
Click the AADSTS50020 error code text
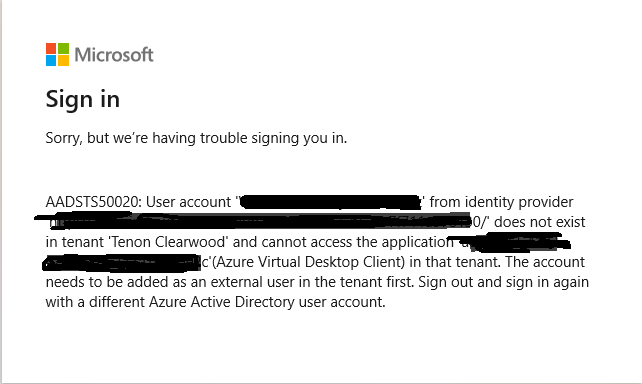click(92, 202)
